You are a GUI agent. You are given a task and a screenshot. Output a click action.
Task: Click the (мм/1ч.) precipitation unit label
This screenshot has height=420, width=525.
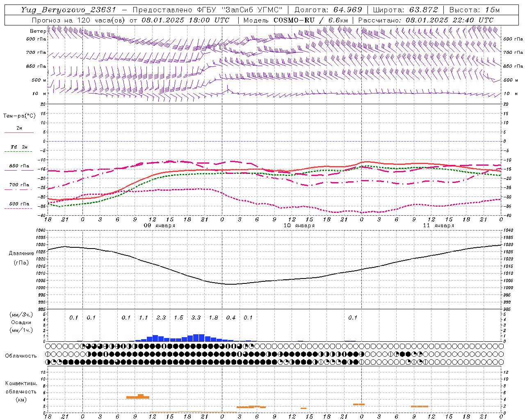pos(21,330)
